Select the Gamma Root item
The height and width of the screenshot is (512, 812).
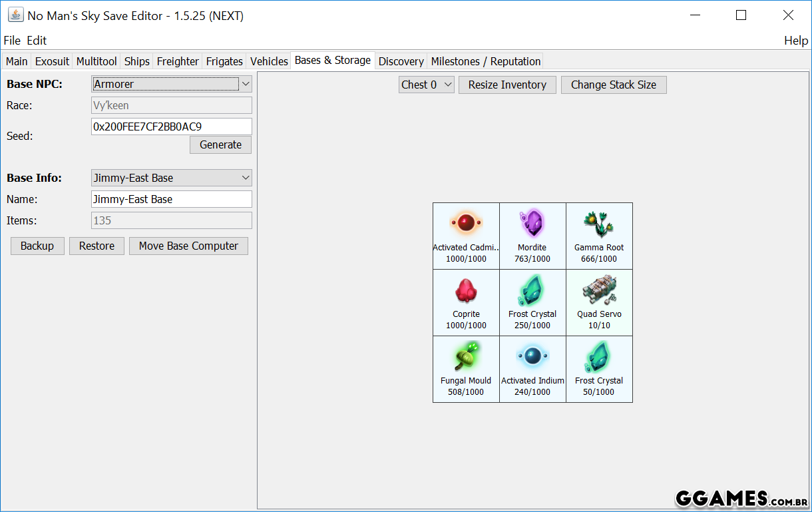(599, 236)
